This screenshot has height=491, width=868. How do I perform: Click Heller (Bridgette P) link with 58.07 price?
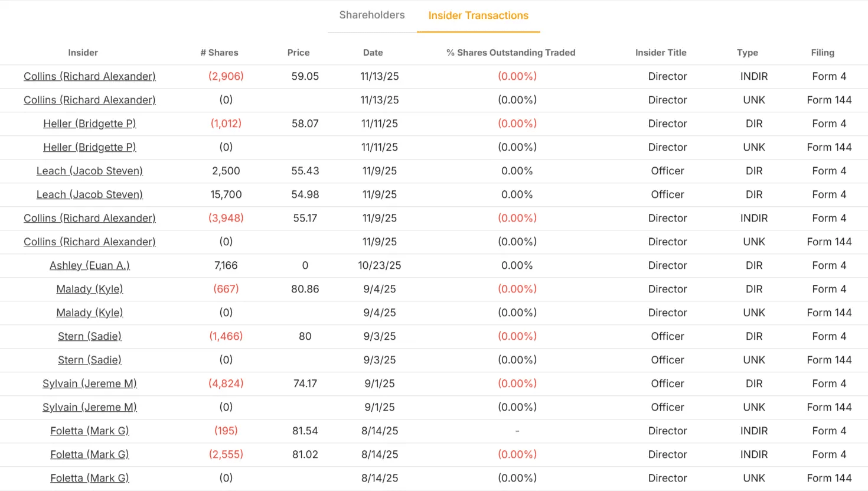[x=90, y=123]
